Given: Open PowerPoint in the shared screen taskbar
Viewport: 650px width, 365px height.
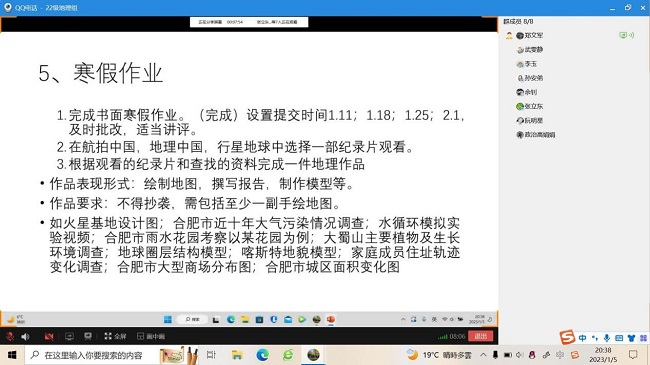Looking at the screenshot, I should [331, 319].
